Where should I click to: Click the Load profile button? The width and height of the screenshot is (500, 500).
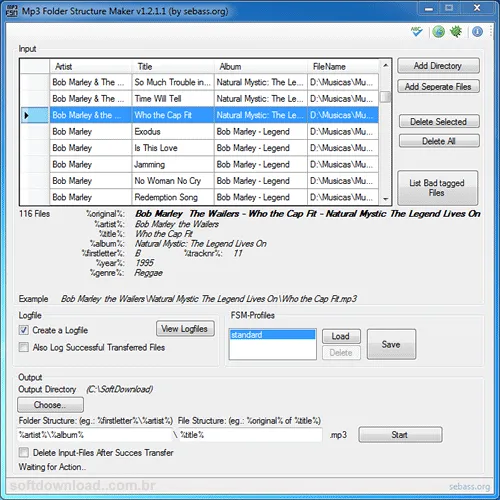click(x=341, y=336)
